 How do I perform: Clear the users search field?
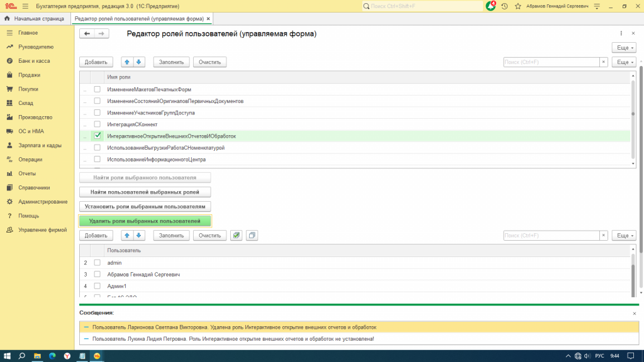point(603,236)
